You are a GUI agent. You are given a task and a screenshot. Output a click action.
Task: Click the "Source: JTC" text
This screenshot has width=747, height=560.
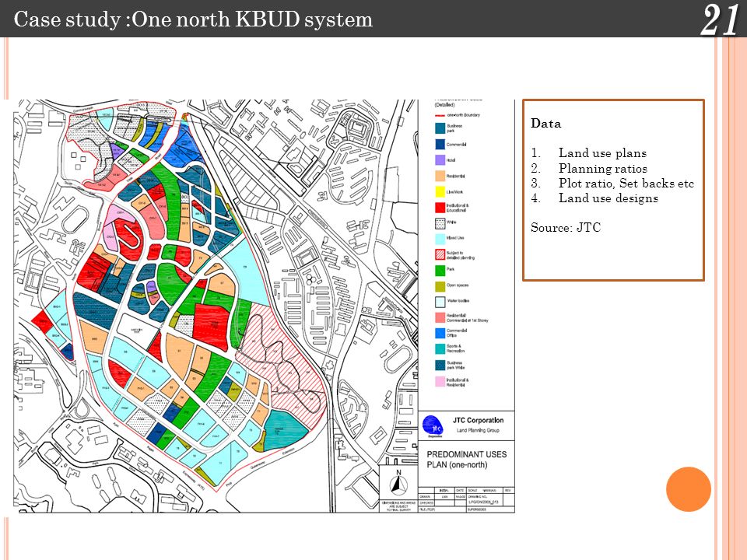[566, 228]
